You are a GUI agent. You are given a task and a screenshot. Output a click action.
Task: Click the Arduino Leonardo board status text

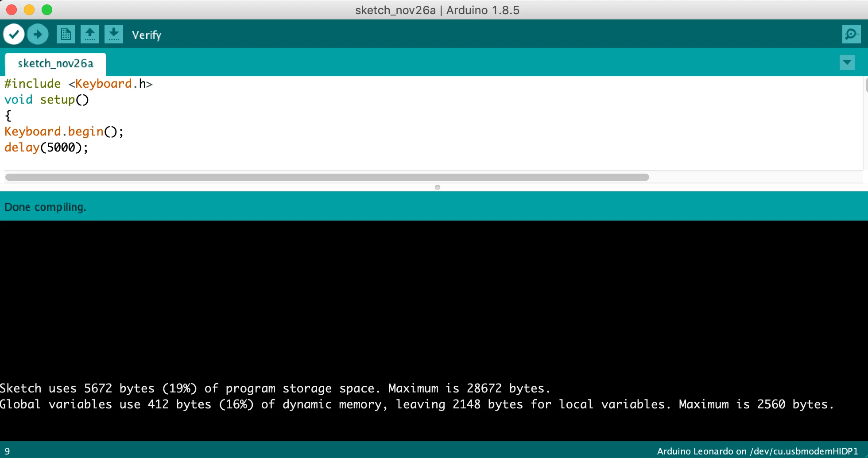click(757, 451)
